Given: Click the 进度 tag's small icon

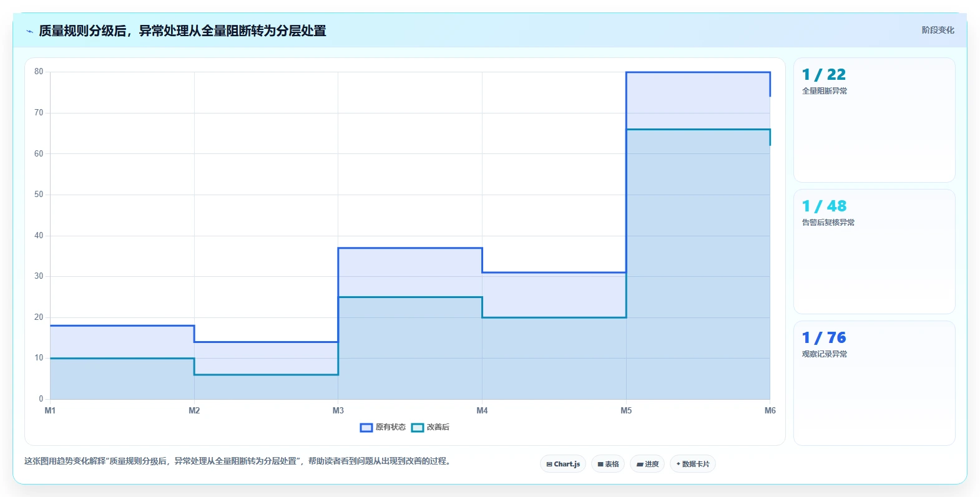Looking at the screenshot, I should click(x=640, y=465).
